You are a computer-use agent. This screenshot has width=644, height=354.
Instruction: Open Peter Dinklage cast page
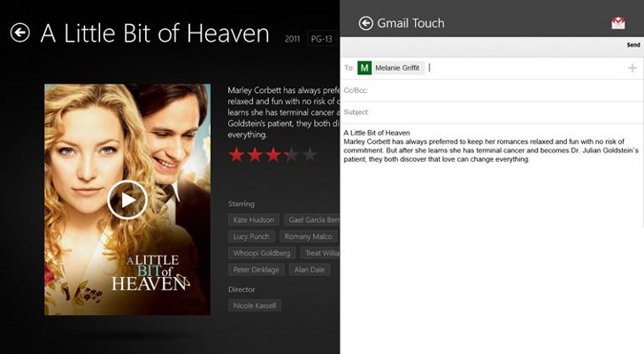(256, 270)
